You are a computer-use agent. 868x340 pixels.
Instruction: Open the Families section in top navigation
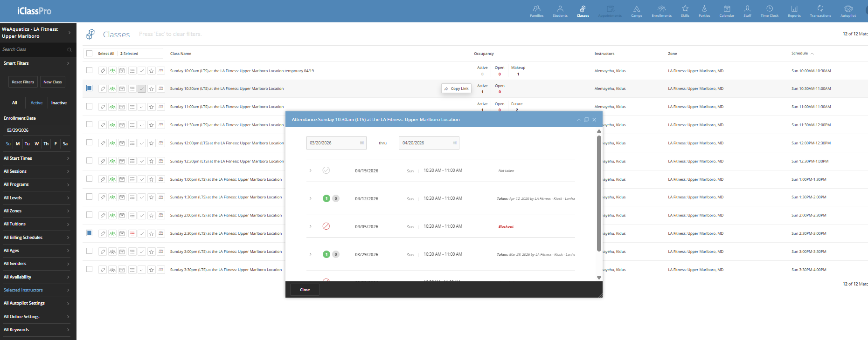click(x=536, y=11)
